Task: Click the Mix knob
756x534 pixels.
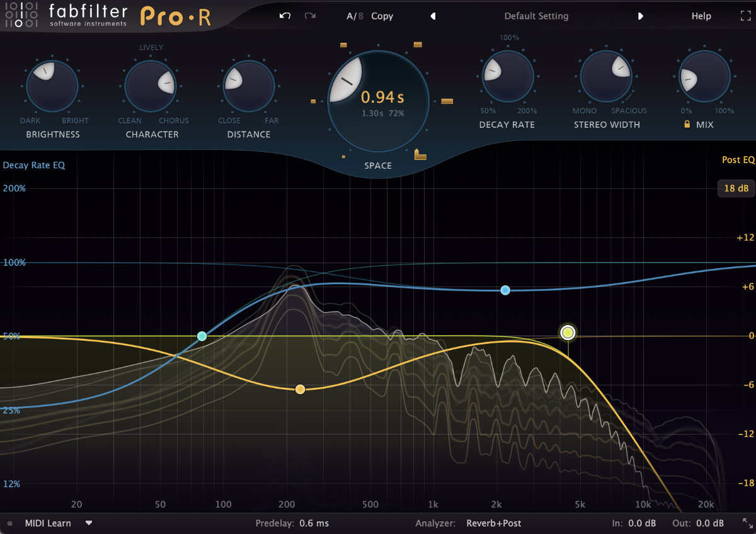Action: tap(704, 76)
